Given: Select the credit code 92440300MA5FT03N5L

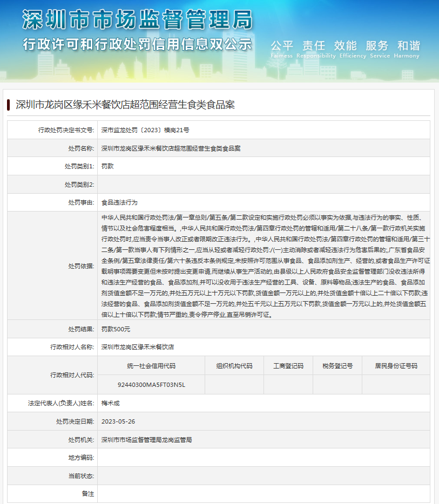Looking at the screenshot, I should [x=151, y=385].
